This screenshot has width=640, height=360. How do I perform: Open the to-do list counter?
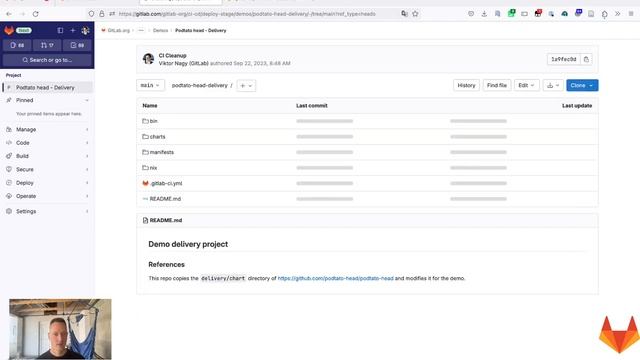point(77,45)
